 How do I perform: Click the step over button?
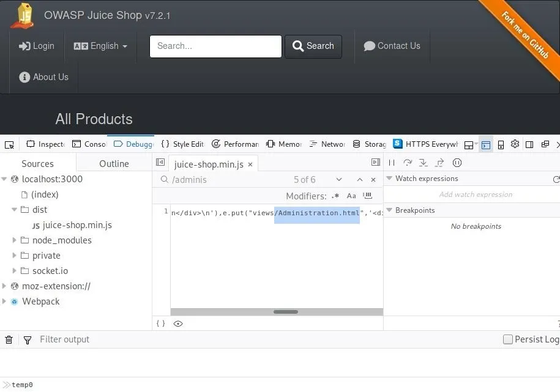(x=408, y=163)
